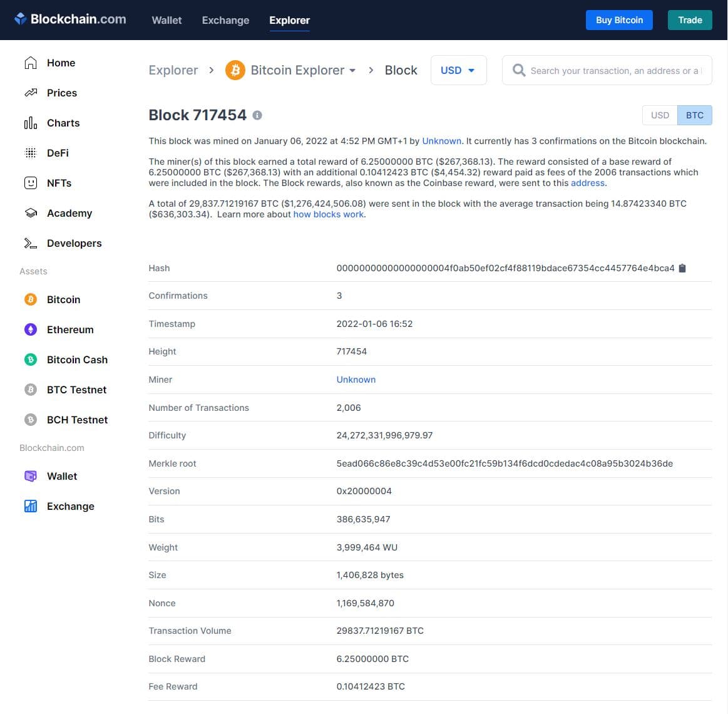728x714 pixels.
Task: Focus the transaction search field
Action: pyautogui.click(x=613, y=71)
